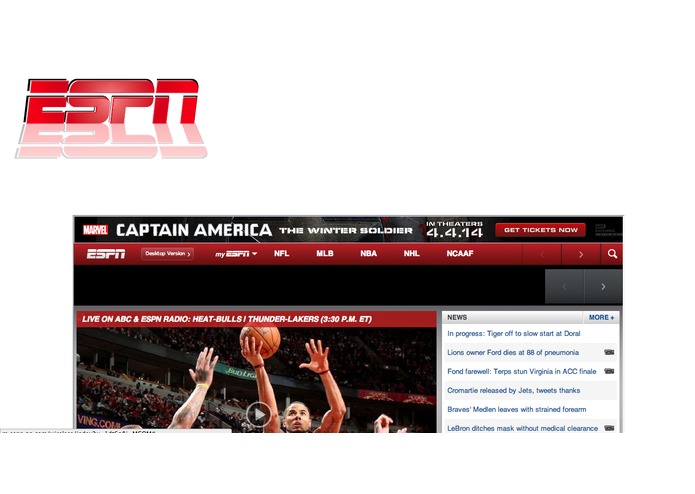Viewport: 695px width, 494px height.
Task: Open the NCAAF section
Action: click(x=460, y=253)
